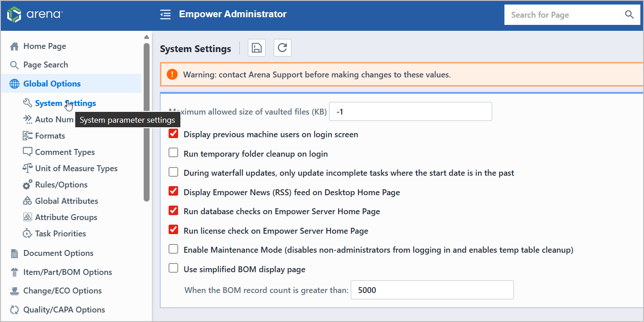
Task: Open the Global Attributes page
Action: (x=67, y=201)
